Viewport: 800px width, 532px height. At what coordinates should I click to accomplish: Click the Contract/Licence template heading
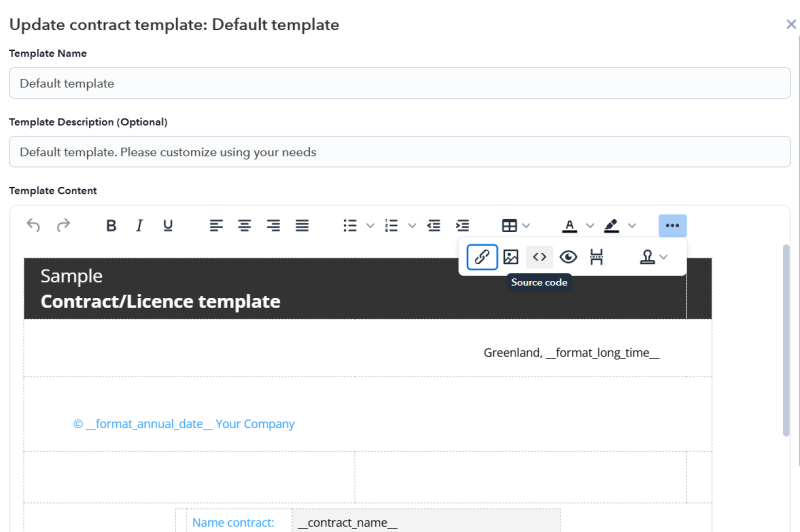[160, 301]
